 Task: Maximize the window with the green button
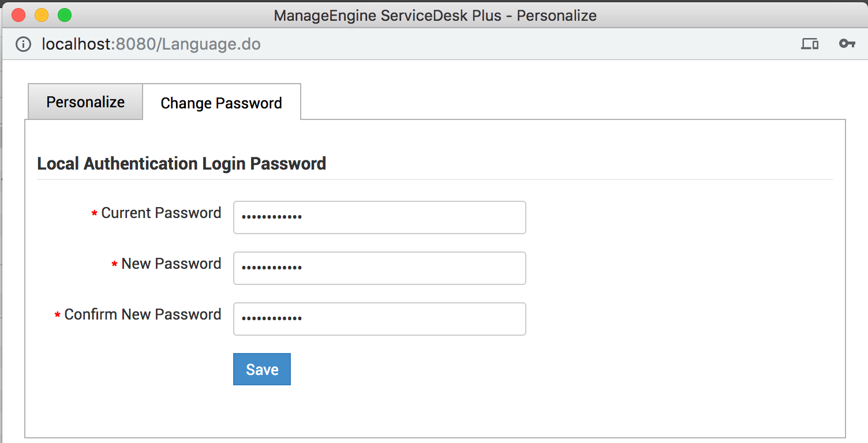(x=65, y=16)
